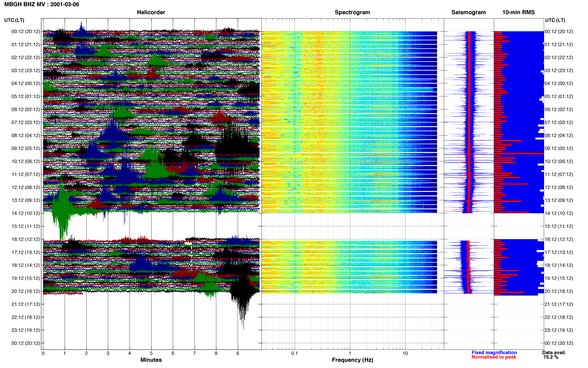
Task: Click left time label '14:12 (10:12)'
Action: click(x=26, y=213)
